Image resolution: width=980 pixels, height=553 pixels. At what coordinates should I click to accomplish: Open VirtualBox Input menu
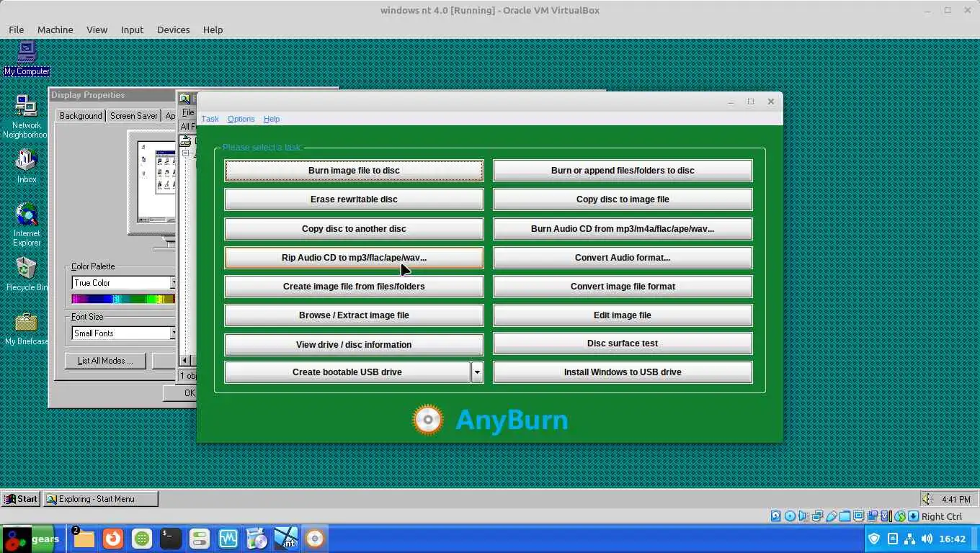(132, 30)
